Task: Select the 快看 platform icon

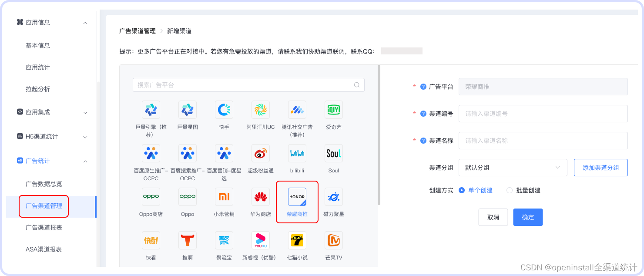Action: (151, 240)
